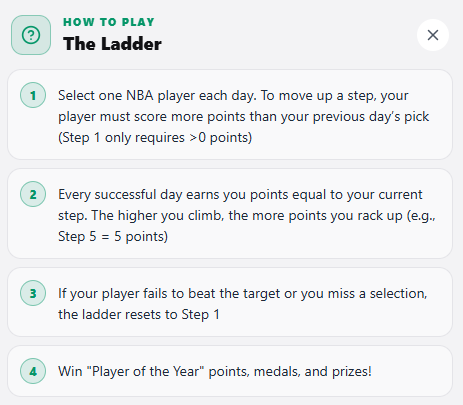Image resolution: width=463 pixels, height=405 pixels.
Task: Select the step 3 number badge
Action: click(x=33, y=293)
